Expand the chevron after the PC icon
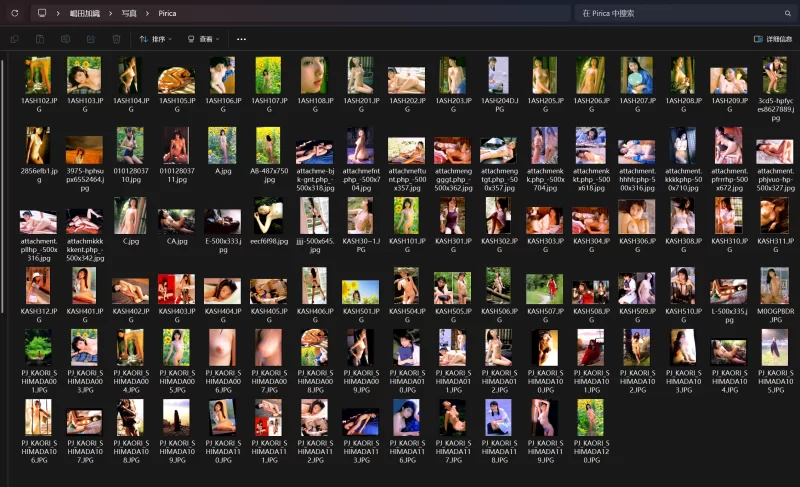The height and width of the screenshot is (487, 800). click(x=58, y=13)
